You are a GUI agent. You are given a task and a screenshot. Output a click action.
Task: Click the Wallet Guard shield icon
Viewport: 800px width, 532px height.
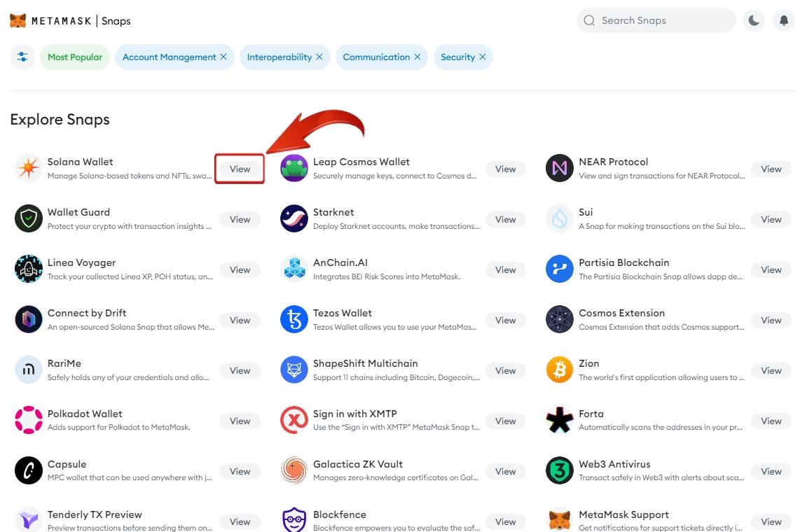click(x=29, y=218)
